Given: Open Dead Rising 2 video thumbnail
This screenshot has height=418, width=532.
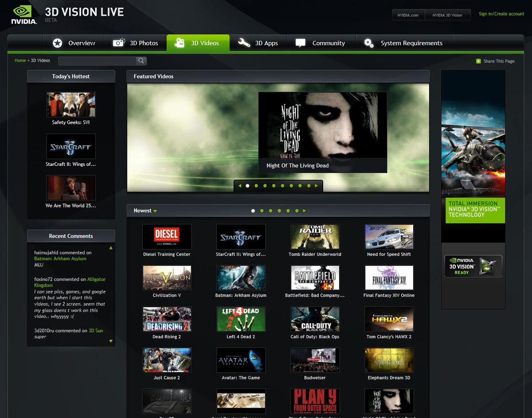Looking at the screenshot, I should [167, 319].
